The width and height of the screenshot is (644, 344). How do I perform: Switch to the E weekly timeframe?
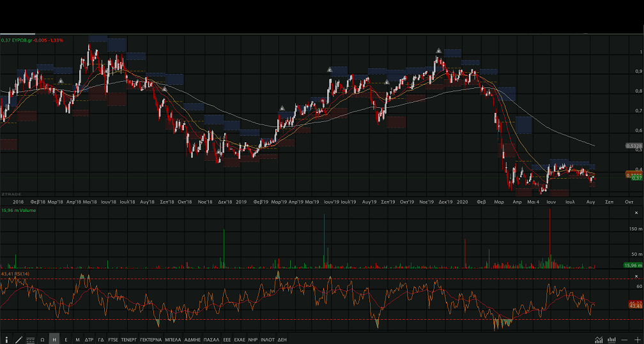66,340
